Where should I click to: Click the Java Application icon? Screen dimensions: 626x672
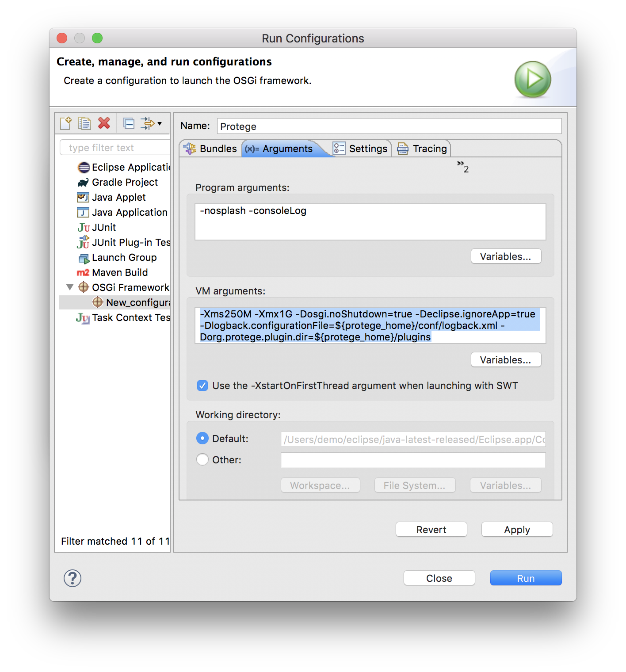coord(83,212)
